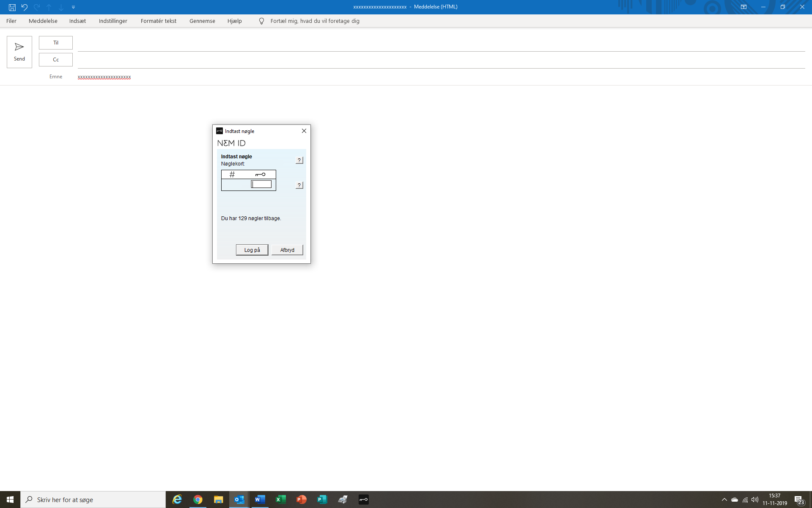Click the help button beside Indtast nøgle

coord(299,160)
